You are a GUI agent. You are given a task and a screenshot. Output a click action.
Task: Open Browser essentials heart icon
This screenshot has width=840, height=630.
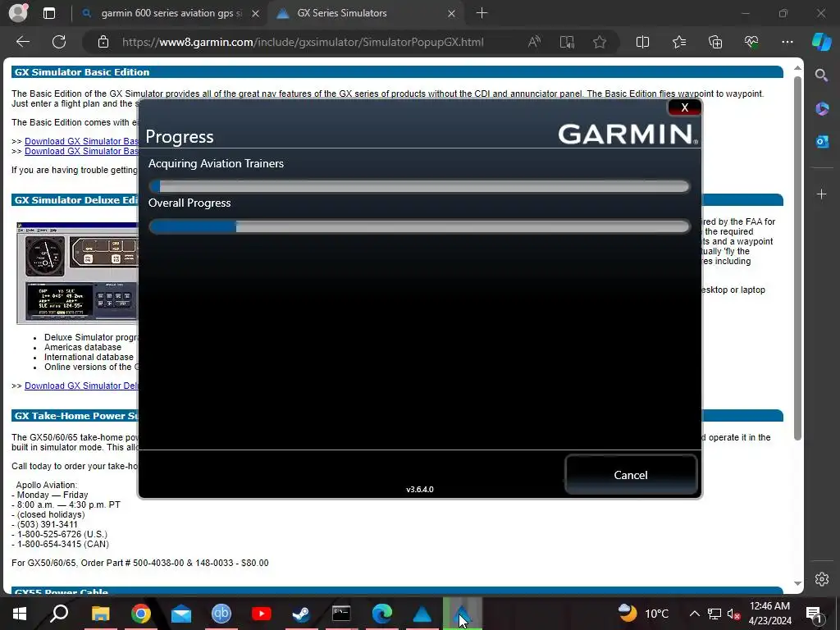[751, 42]
